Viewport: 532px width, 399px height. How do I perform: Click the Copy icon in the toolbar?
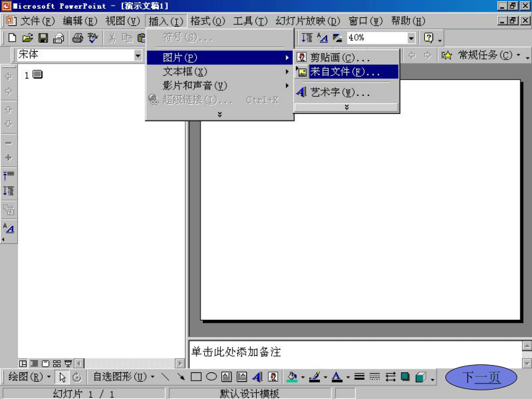click(x=127, y=38)
